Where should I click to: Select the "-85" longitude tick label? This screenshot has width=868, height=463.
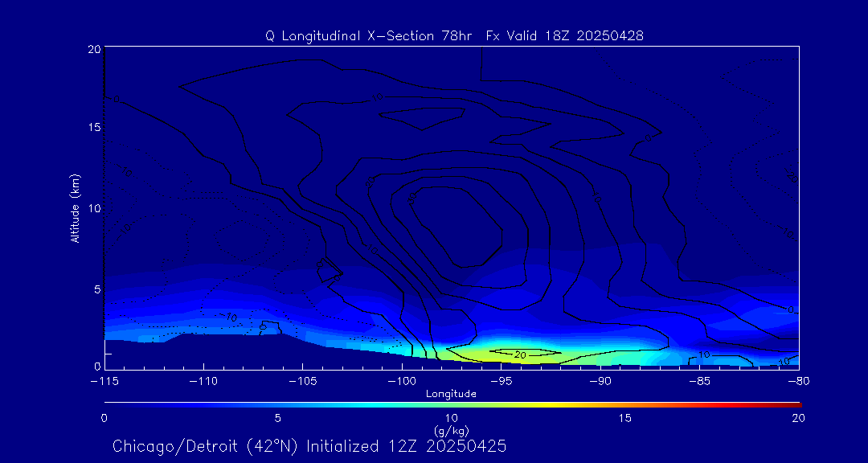700,381
